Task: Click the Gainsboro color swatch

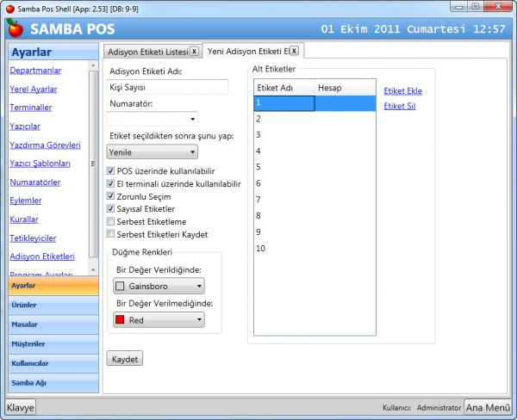Action: (x=120, y=286)
